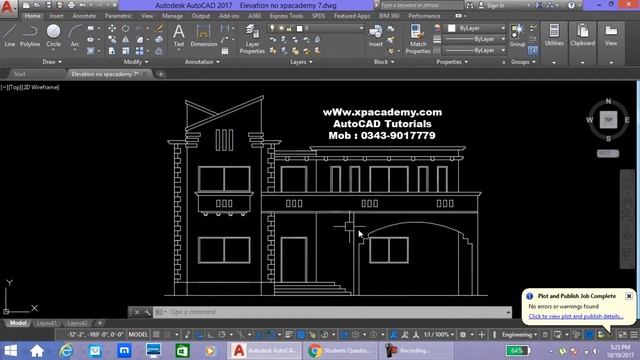The image size is (640, 360).
Task: Click the keyword search box in title bar
Action: 421,5
